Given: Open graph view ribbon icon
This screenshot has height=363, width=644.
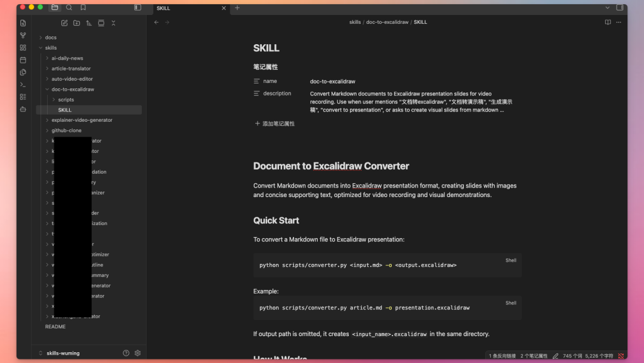Looking at the screenshot, I should point(23,35).
